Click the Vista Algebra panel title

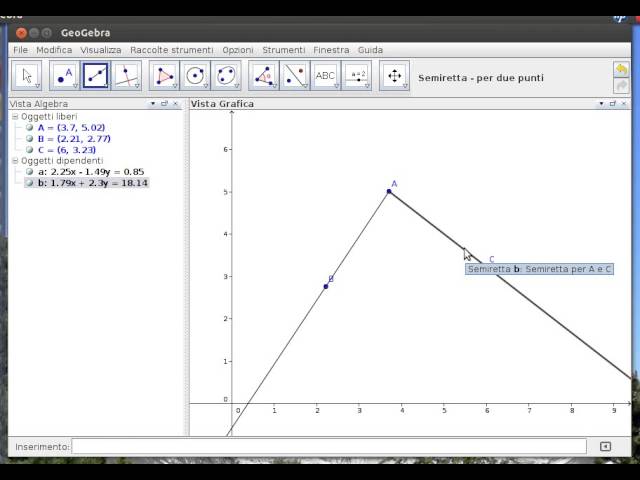coord(38,104)
